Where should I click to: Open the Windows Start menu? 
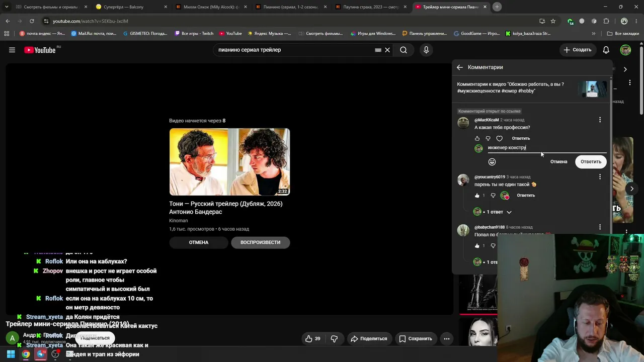point(11,354)
